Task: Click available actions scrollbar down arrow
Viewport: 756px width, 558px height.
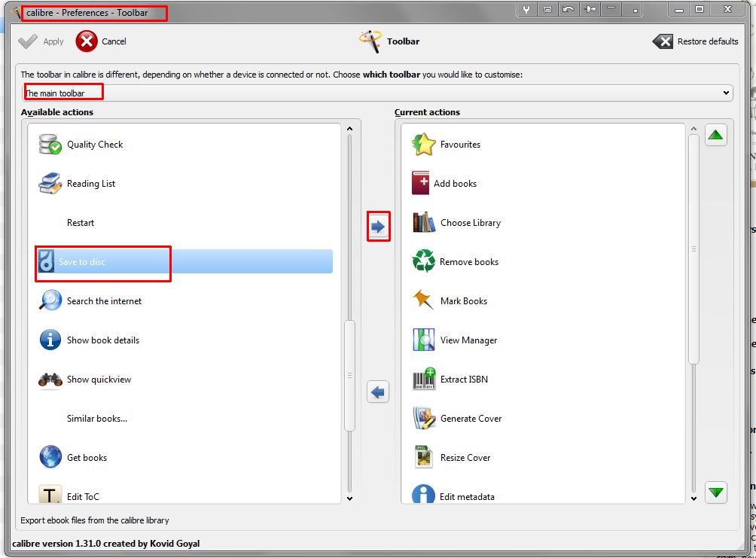Action: [349, 499]
